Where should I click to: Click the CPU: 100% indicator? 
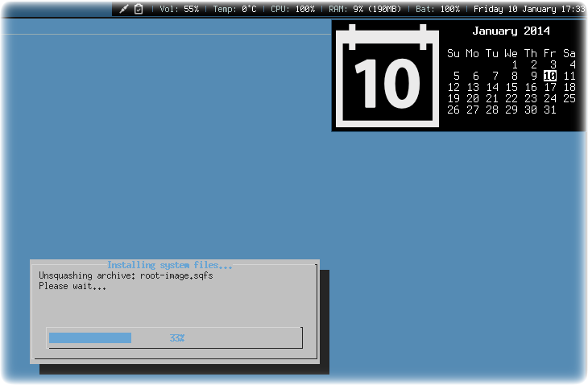tap(293, 9)
